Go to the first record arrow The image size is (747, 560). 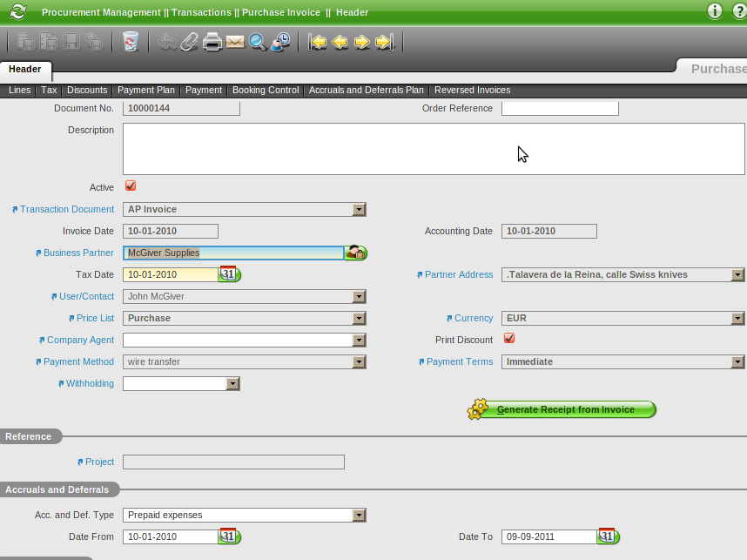(x=318, y=42)
